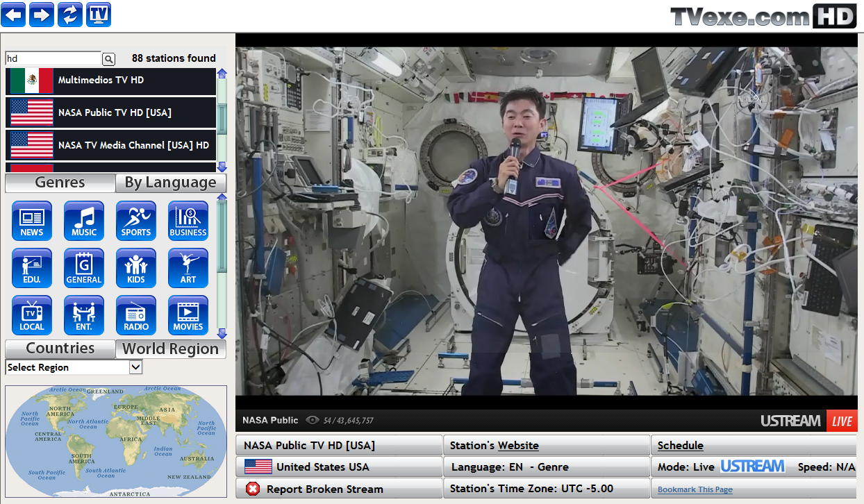Image resolution: width=864 pixels, height=504 pixels.
Task: Switch to the World Region tab
Action: pos(171,348)
